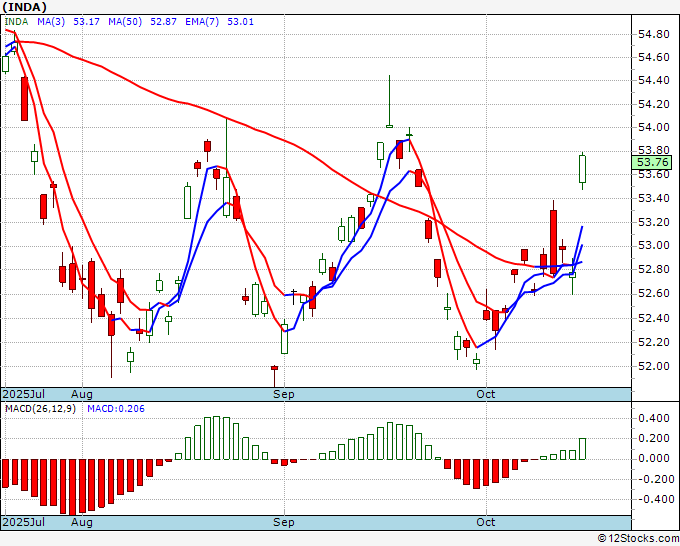Select the MA(50) legend label
Viewport: 680px width, 546px height.
tap(125, 22)
